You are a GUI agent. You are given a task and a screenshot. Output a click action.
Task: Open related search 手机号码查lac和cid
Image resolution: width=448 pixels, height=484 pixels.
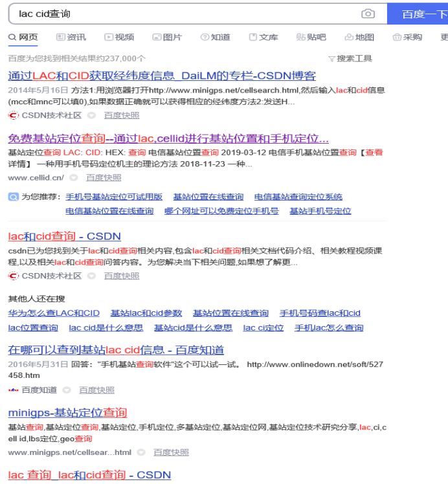pos(320,313)
